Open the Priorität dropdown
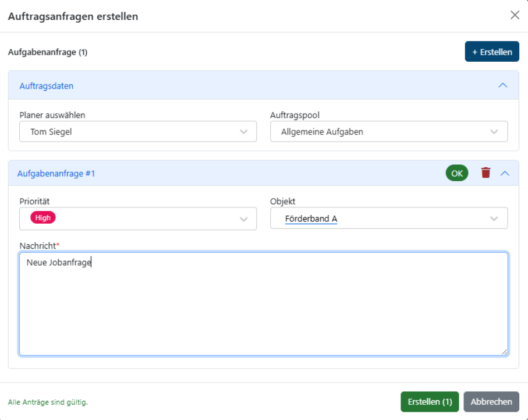The width and height of the screenshot is (528, 420). 138,219
